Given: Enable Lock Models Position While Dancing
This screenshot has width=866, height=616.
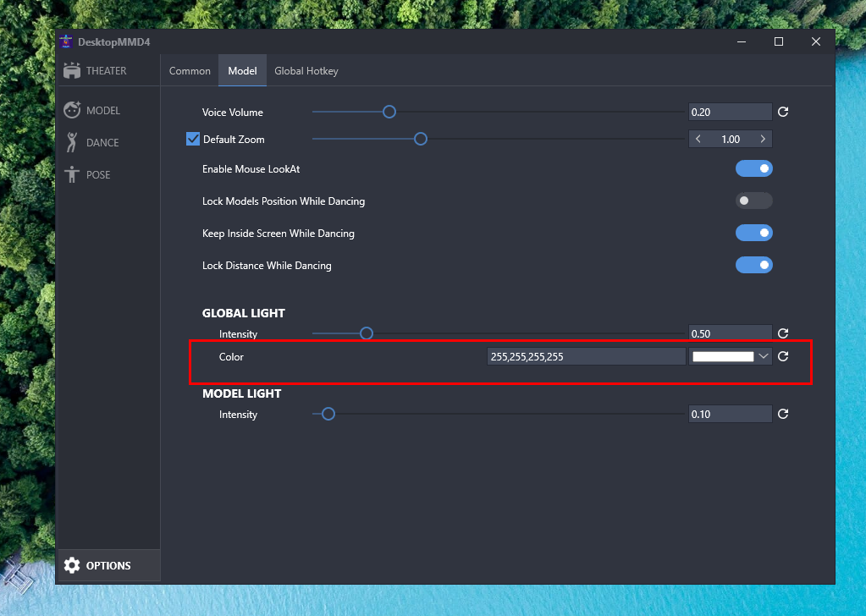Looking at the screenshot, I should pos(753,201).
